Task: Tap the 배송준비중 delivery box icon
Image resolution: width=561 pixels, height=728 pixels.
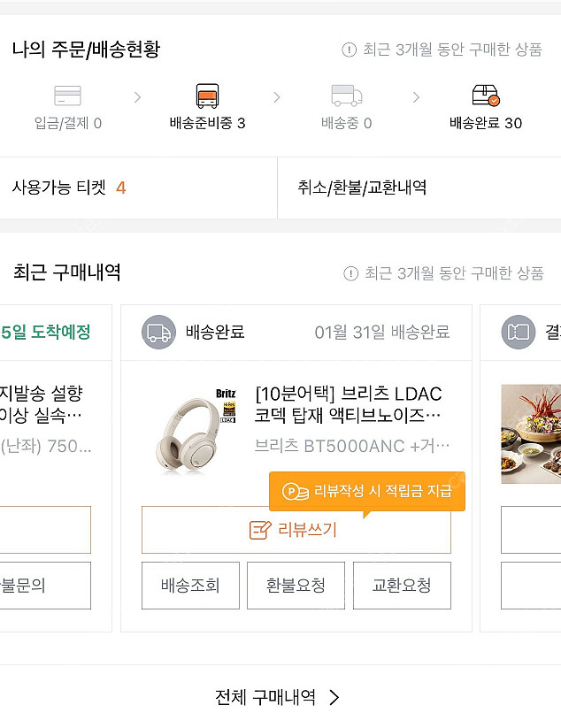Action: pos(207,96)
